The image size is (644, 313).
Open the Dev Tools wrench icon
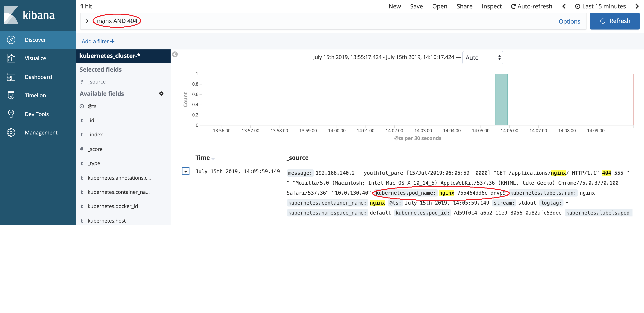pyautogui.click(x=11, y=114)
